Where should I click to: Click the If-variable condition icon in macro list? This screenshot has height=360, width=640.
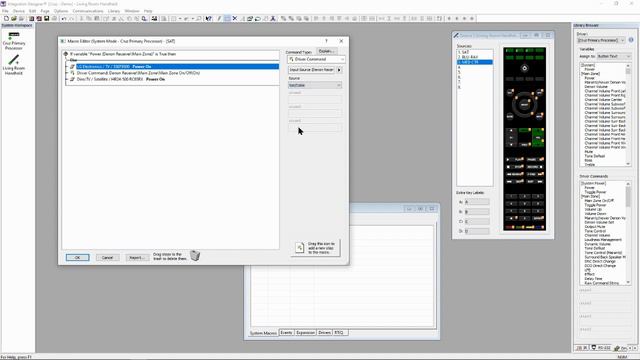click(66, 54)
